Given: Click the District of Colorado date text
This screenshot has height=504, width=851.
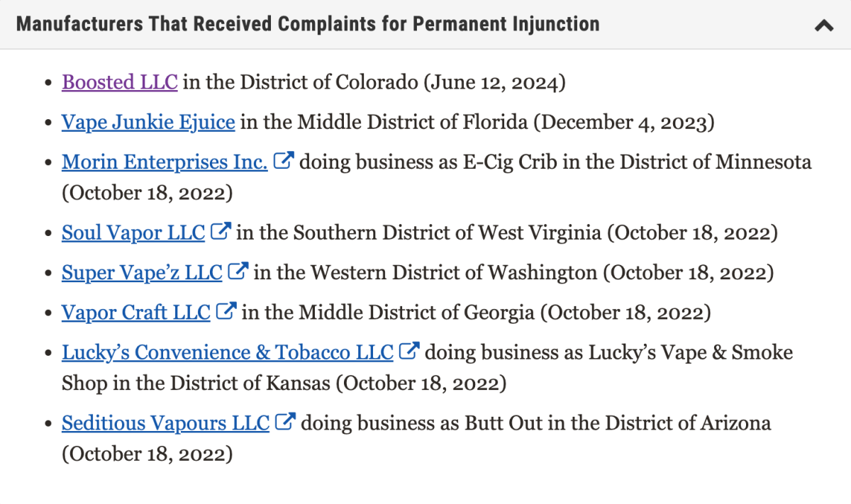Looking at the screenshot, I should tap(494, 83).
